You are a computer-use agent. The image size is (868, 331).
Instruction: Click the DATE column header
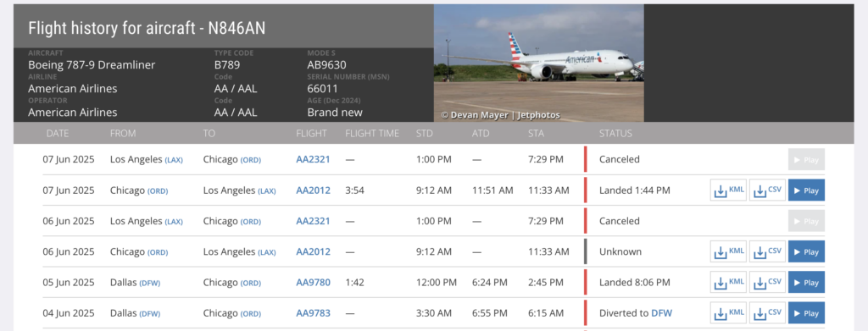tap(58, 133)
